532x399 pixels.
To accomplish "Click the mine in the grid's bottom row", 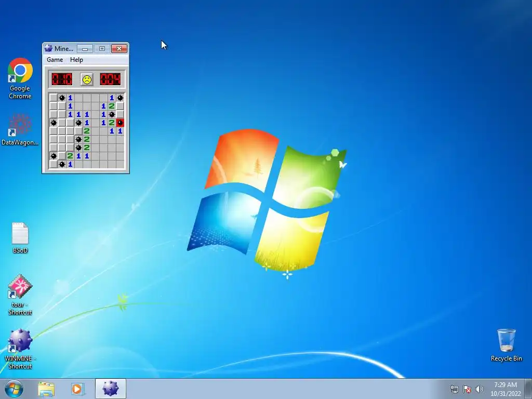I will (62, 164).
